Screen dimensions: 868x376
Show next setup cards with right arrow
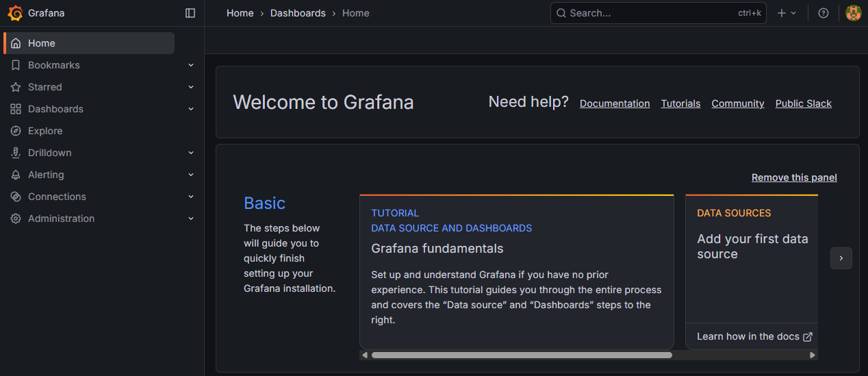coord(841,258)
